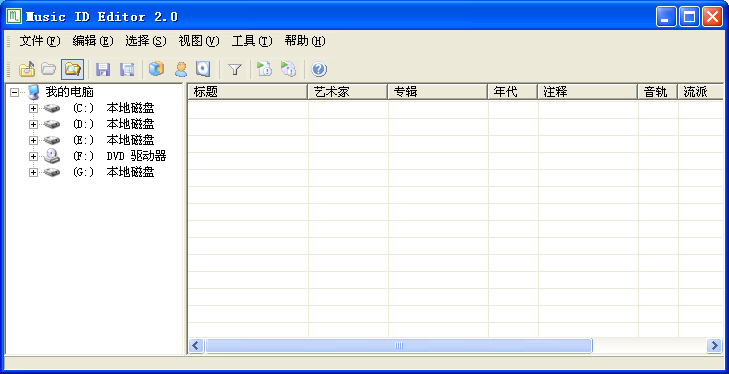Open the 视图(V) menu
729x374 pixels.
pyautogui.click(x=199, y=41)
